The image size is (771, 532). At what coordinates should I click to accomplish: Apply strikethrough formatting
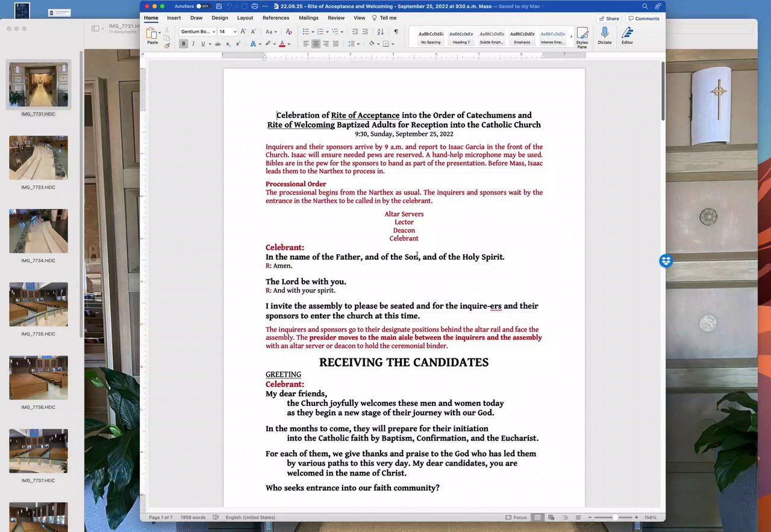click(x=217, y=44)
